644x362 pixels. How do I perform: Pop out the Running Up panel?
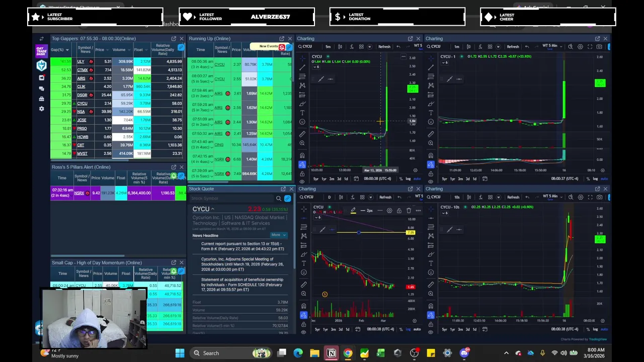[x=282, y=39]
